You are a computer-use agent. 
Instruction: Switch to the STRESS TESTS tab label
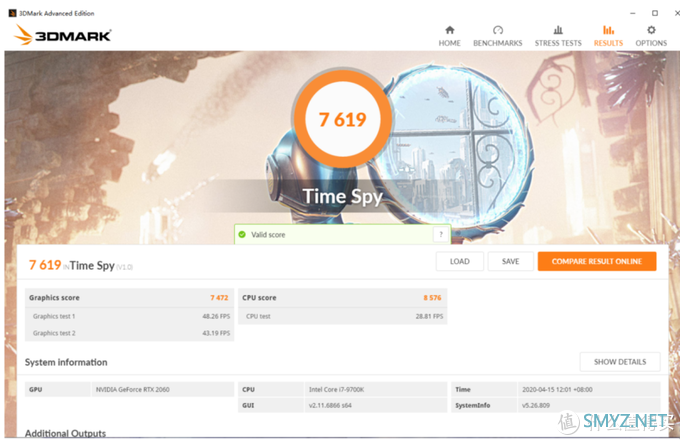click(x=558, y=43)
